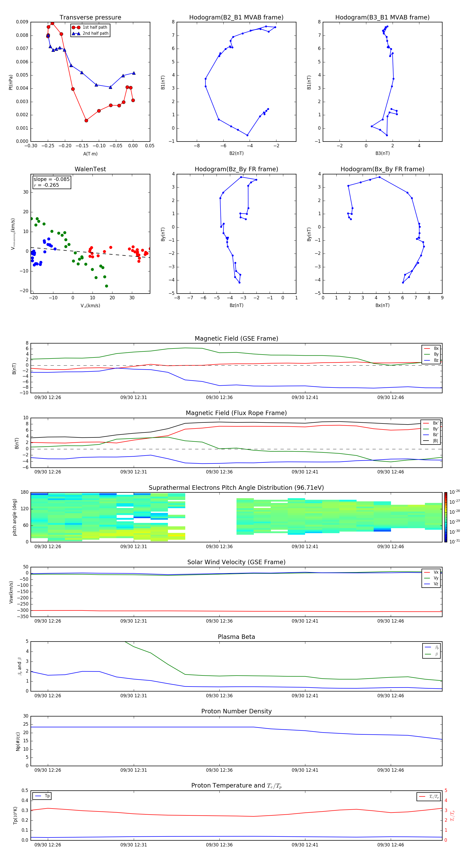Select the βp entry in Plasma Beta legend
The image size is (473, 868).
(431, 647)
